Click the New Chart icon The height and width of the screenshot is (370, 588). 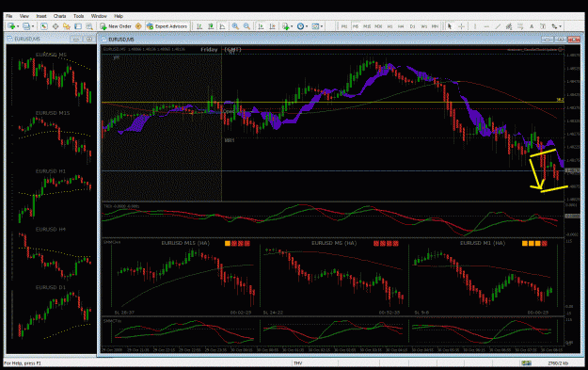(x=11, y=26)
